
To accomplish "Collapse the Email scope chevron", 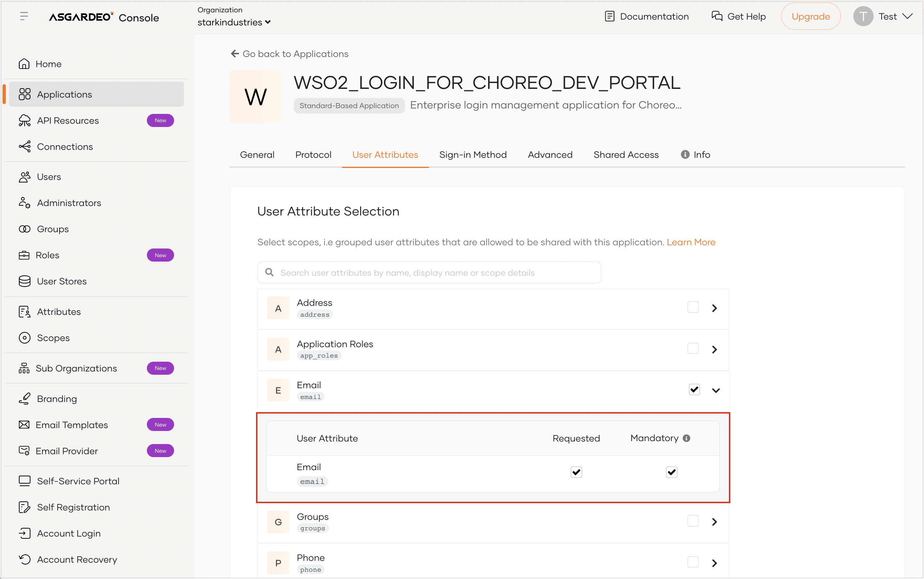I will coord(716,390).
